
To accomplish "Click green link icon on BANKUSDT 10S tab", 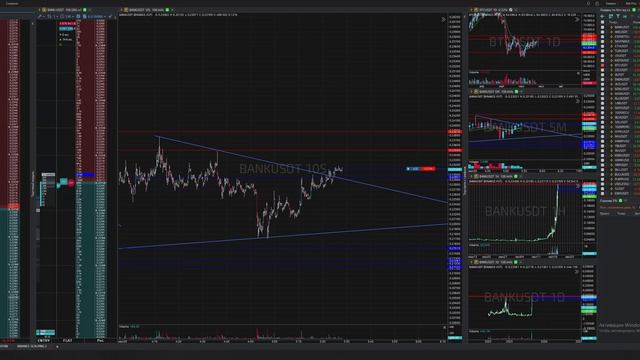I will click(167, 10).
